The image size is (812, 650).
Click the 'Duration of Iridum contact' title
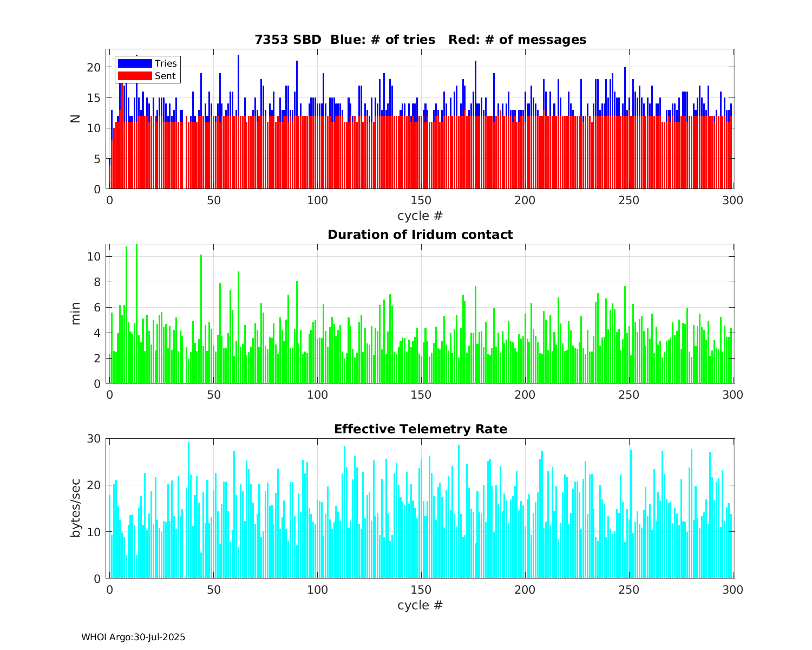pos(420,235)
